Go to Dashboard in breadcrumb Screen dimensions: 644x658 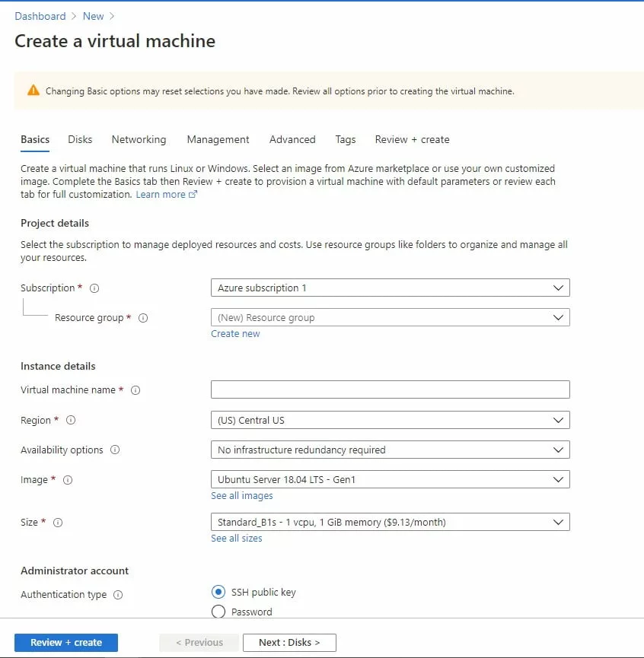pos(40,16)
